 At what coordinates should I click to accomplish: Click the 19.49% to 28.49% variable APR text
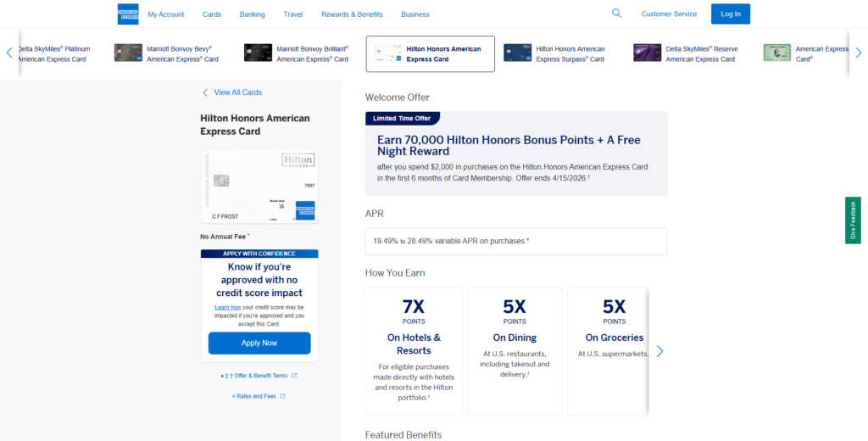[x=451, y=241]
